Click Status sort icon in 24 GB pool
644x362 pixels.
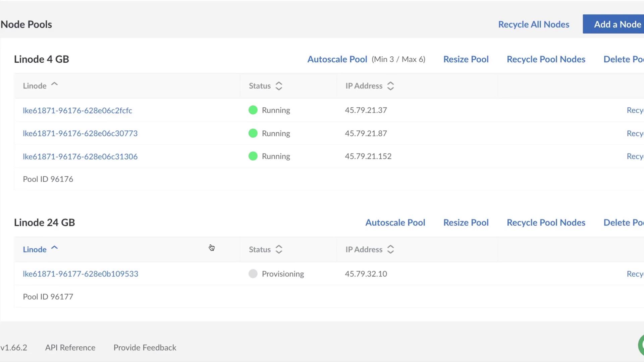(279, 250)
